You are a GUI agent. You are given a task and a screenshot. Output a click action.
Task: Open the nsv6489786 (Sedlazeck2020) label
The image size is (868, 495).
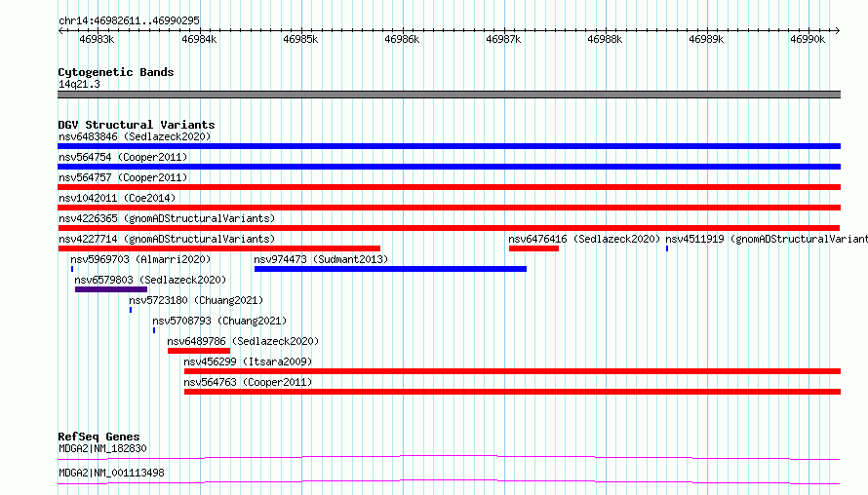coord(243,341)
